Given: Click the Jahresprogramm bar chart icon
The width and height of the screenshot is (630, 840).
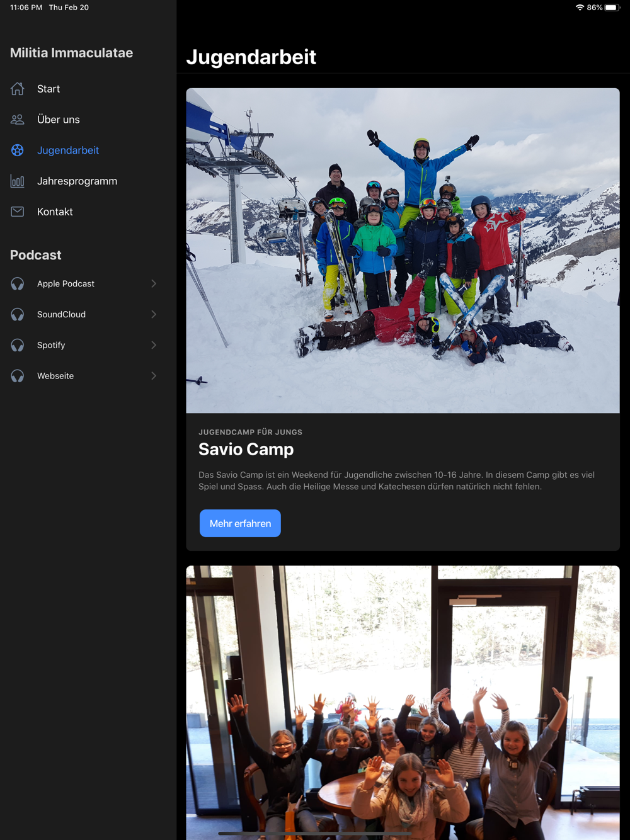Looking at the screenshot, I should click(x=18, y=181).
